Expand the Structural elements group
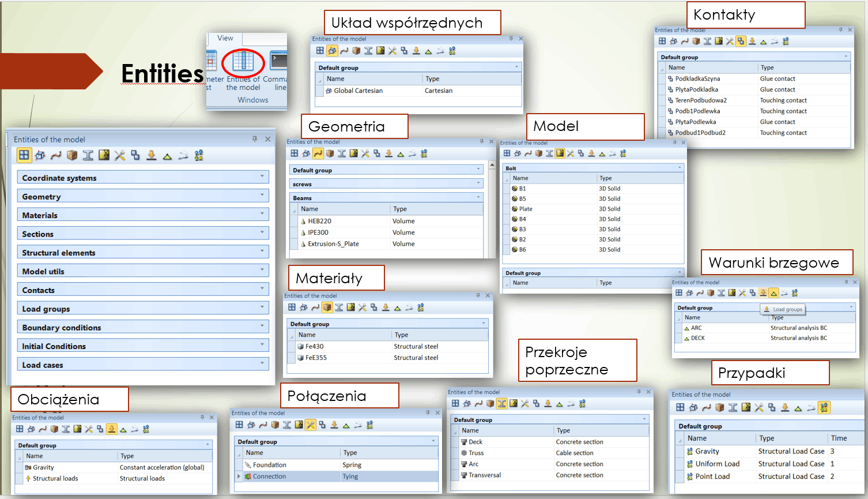Image resolution: width=868 pixels, height=499 pixels. tap(262, 252)
